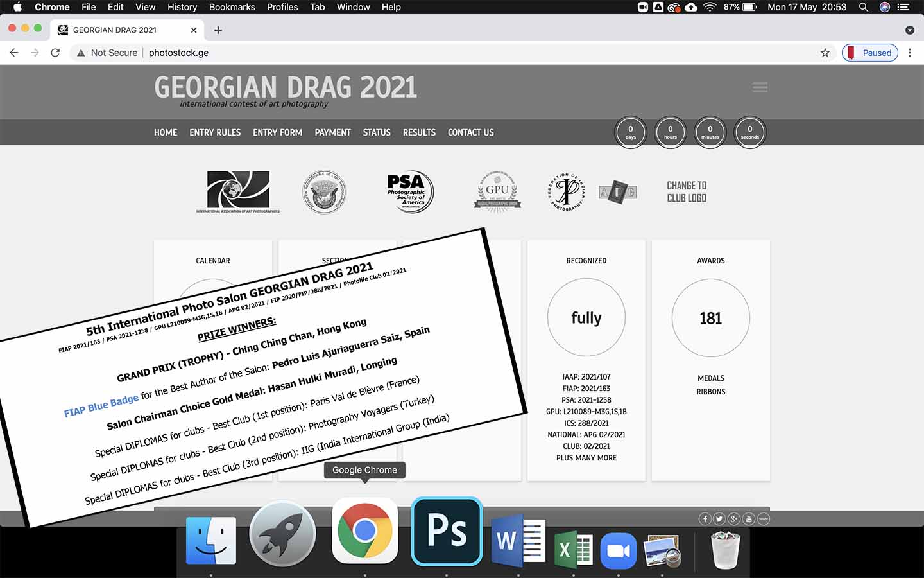924x578 pixels.
Task: Open the hamburger menu icon in header
Action: point(760,87)
